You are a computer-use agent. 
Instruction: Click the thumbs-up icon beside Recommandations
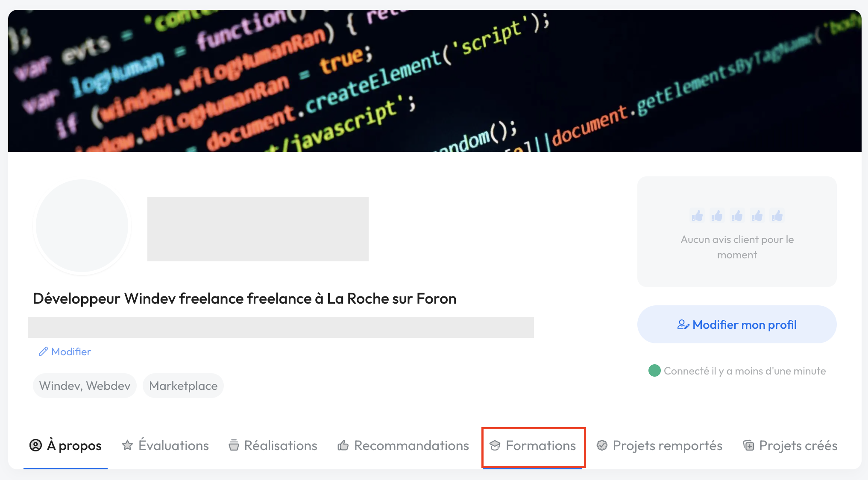[343, 445]
